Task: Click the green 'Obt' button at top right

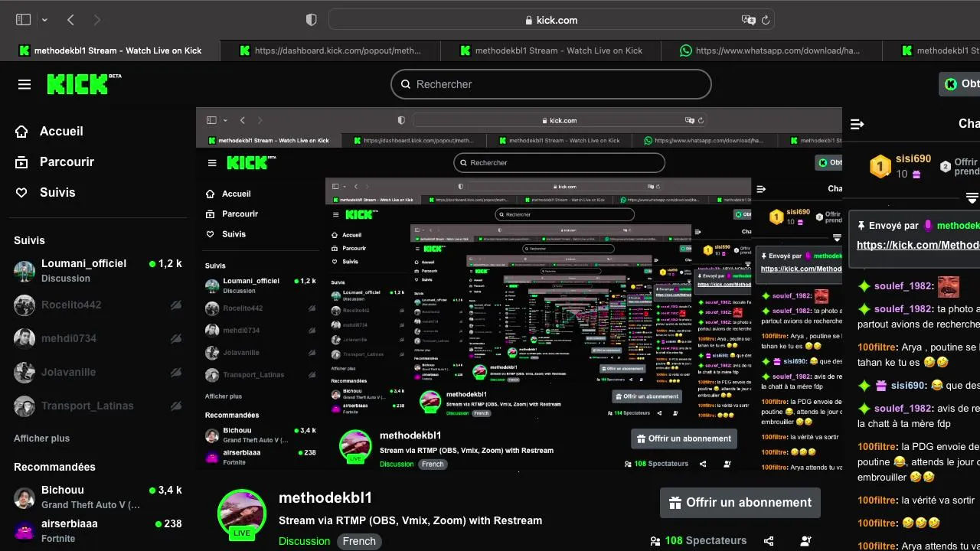Action: point(960,84)
